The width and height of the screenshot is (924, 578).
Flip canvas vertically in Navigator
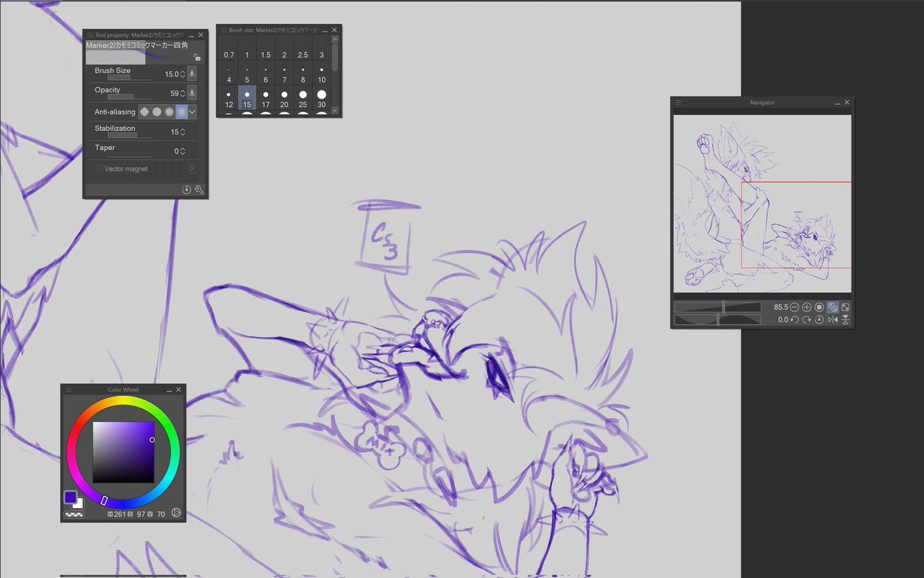click(x=845, y=319)
